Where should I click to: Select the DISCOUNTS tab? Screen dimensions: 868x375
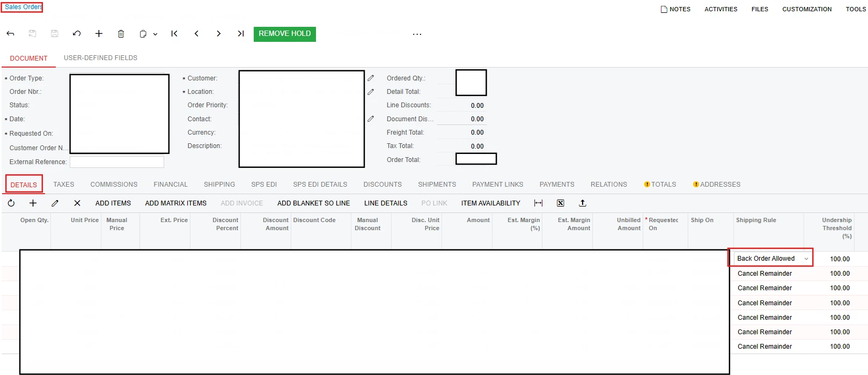click(382, 185)
